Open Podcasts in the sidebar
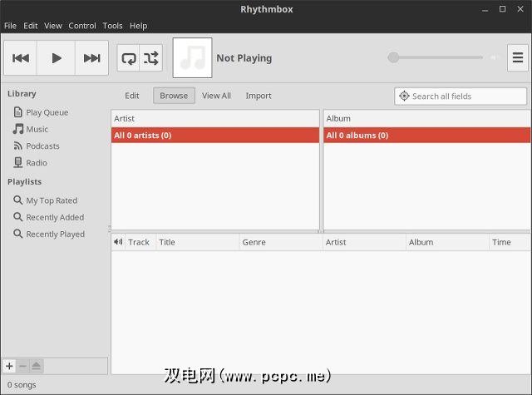This screenshot has width=532, height=395. (42, 146)
